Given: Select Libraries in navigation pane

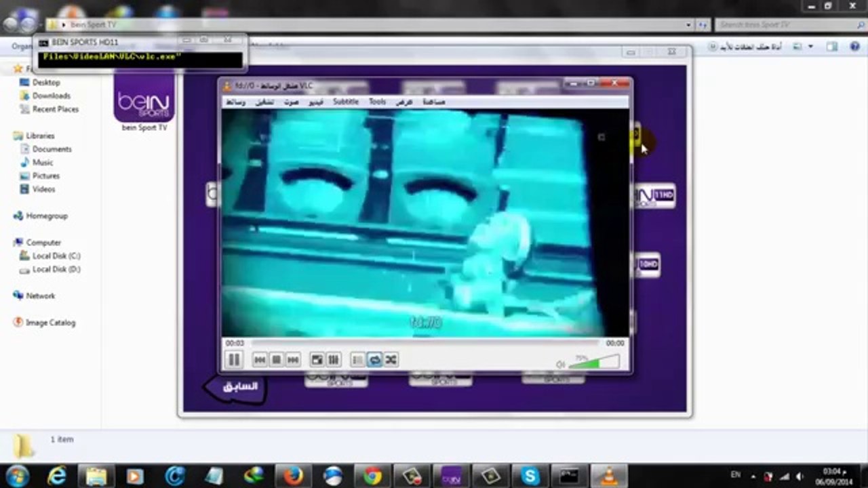Looking at the screenshot, I should tap(39, 136).
